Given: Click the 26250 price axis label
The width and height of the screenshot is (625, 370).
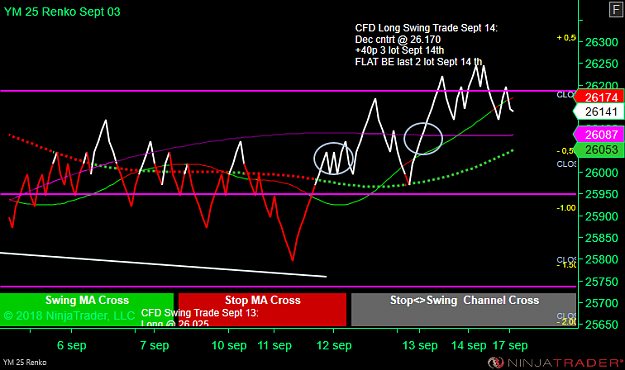Looking at the screenshot, I should point(601,64).
